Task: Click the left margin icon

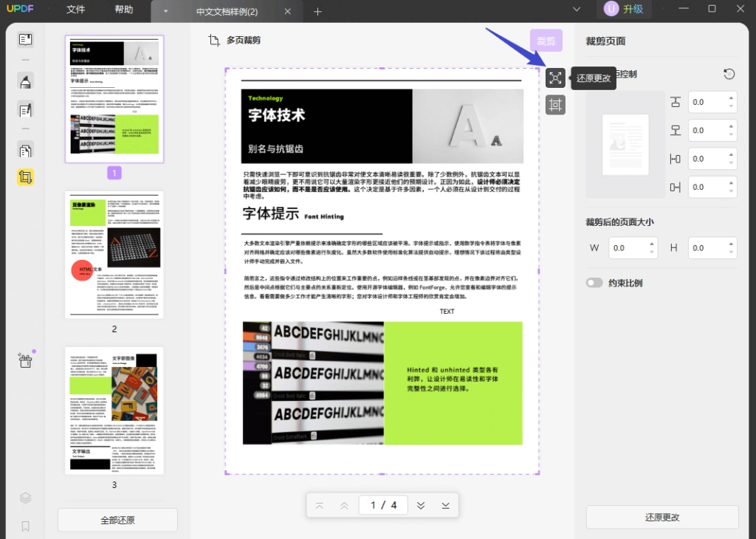Action: 676,159
